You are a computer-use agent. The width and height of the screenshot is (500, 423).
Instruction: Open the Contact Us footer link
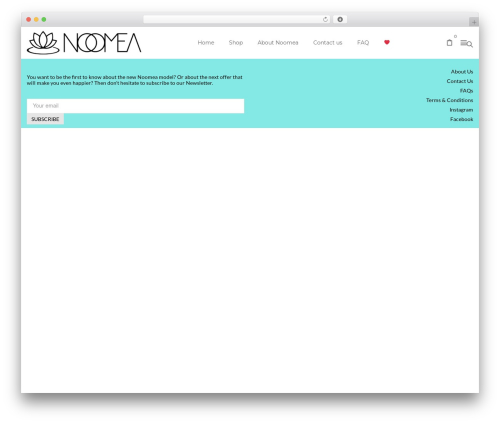point(460,81)
